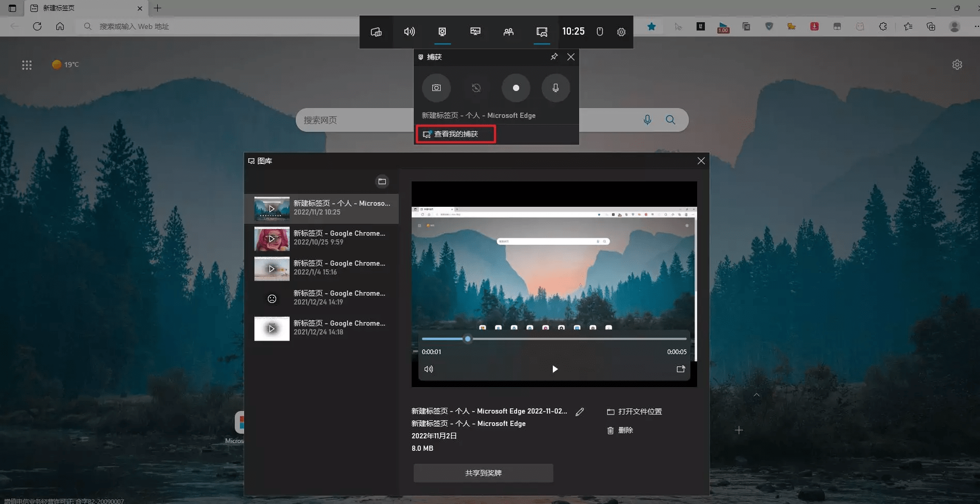Select the 新建标签页 browser tab
980x504 pixels.
click(85, 8)
